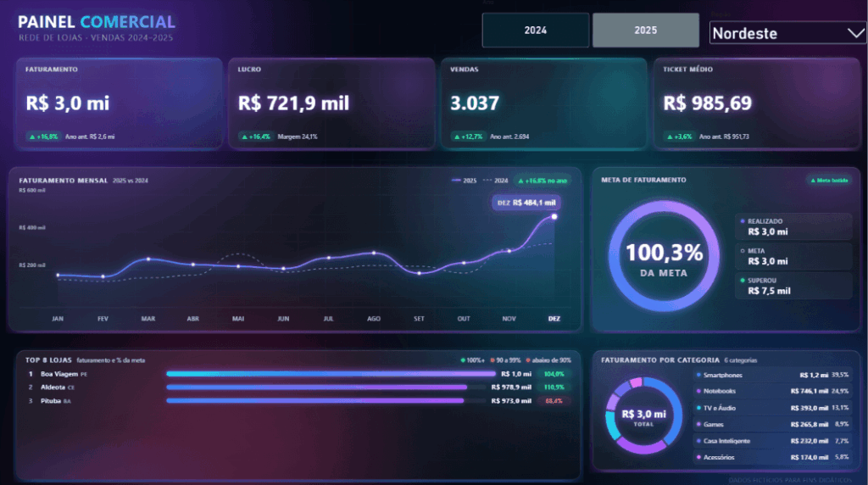Click the Ticket Médio value R$ 985,69

pos(707,103)
